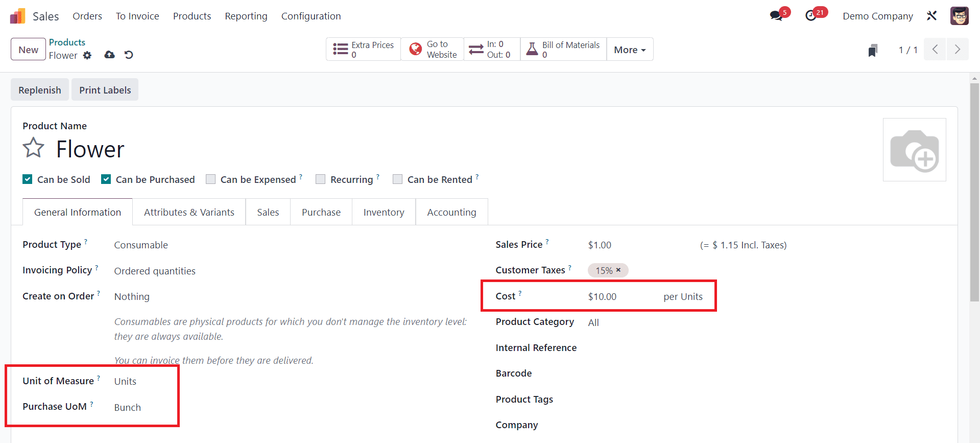Screen dimensions: 980x443
Task: Click Go to Website stat button
Action: (x=432, y=50)
